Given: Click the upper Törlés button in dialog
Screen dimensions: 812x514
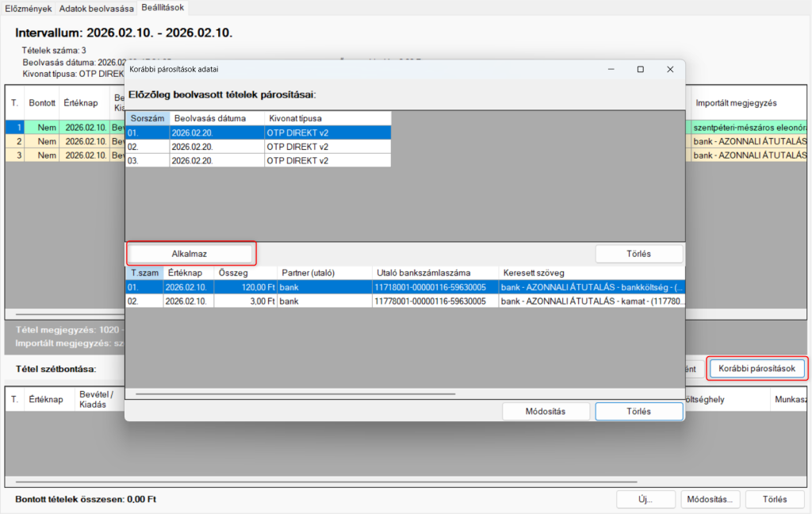Looking at the screenshot, I should [638, 254].
